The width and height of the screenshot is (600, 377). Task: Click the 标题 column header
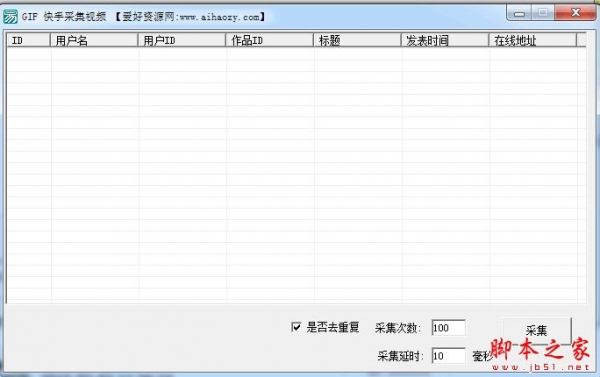click(x=357, y=40)
